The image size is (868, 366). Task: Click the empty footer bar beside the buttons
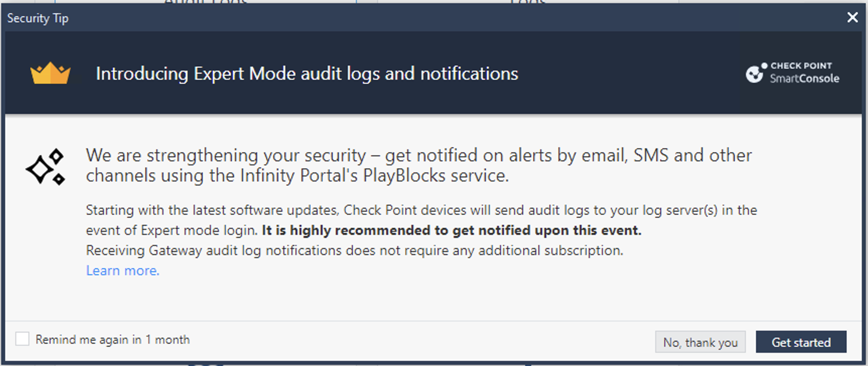click(418, 341)
